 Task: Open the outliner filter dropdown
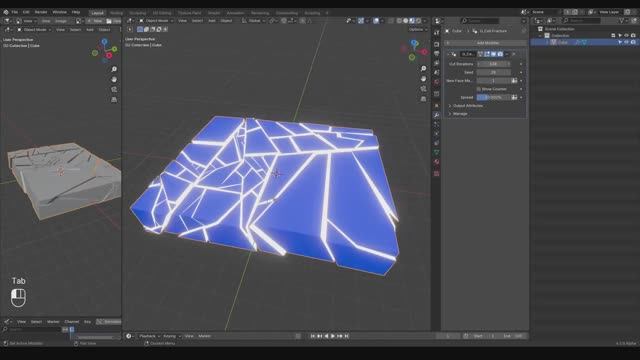[x=623, y=20]
